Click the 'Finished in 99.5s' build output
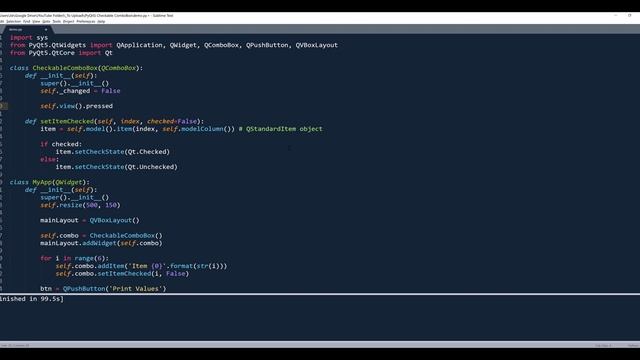Viewport: 640px width, 360px height. pyautogui.click(x=31, y=299)
